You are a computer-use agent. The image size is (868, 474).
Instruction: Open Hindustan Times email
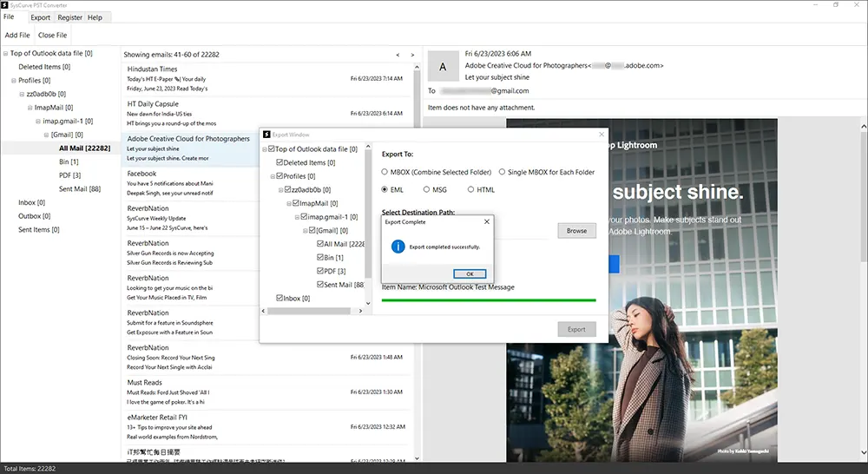266,79
